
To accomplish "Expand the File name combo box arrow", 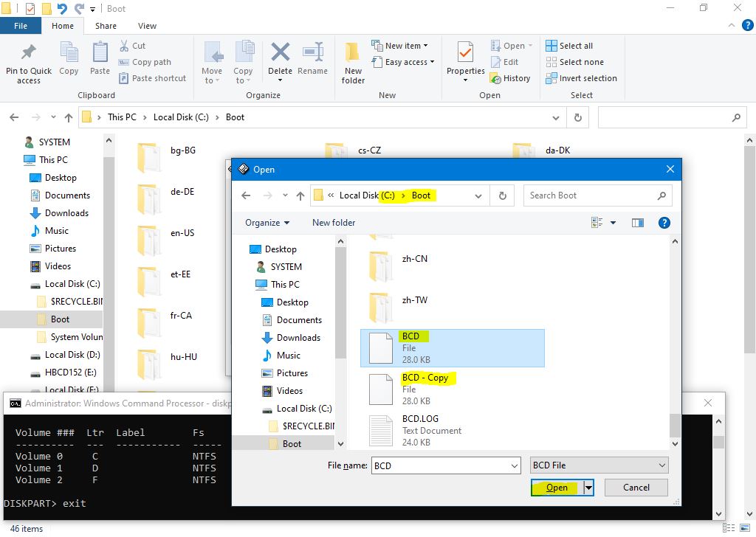I will 515,465.
